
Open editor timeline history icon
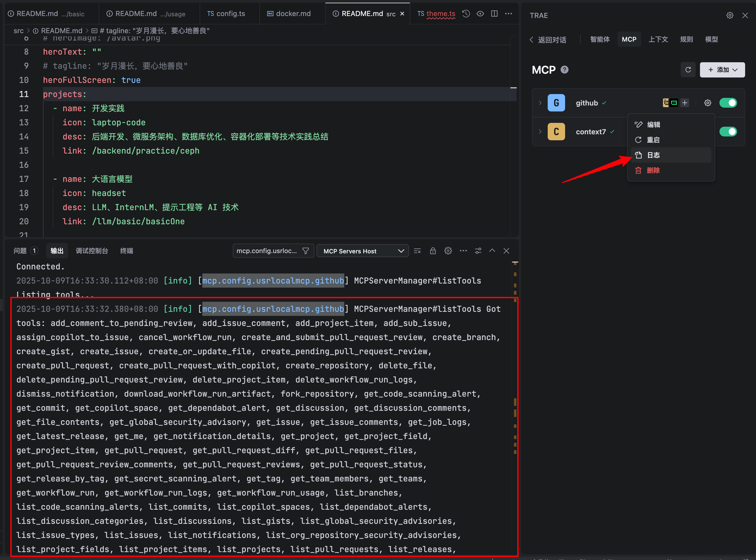(466, 14)
